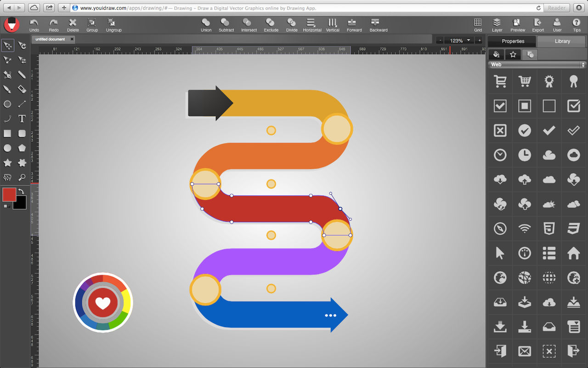Close the untitled document tab

pos(72,39)
